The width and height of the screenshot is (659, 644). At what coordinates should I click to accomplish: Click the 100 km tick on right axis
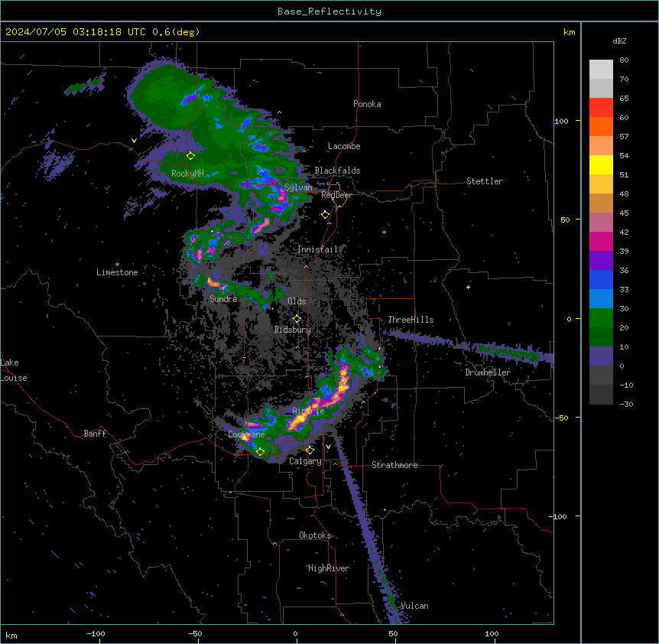click(561, 121)
